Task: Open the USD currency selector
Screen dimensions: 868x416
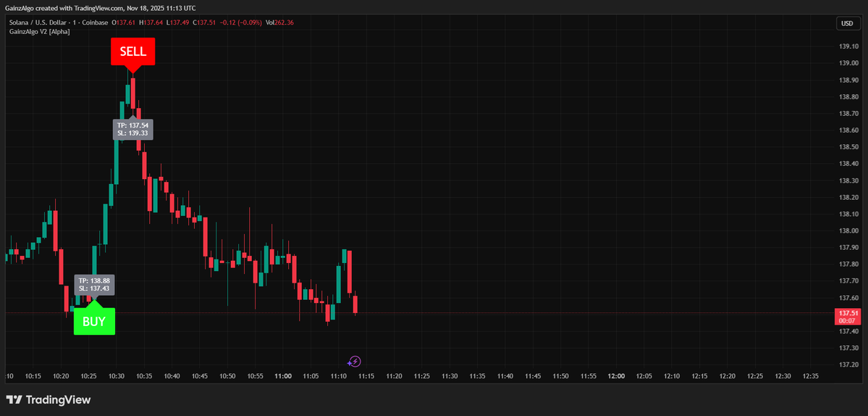Action: click(847, 23)
